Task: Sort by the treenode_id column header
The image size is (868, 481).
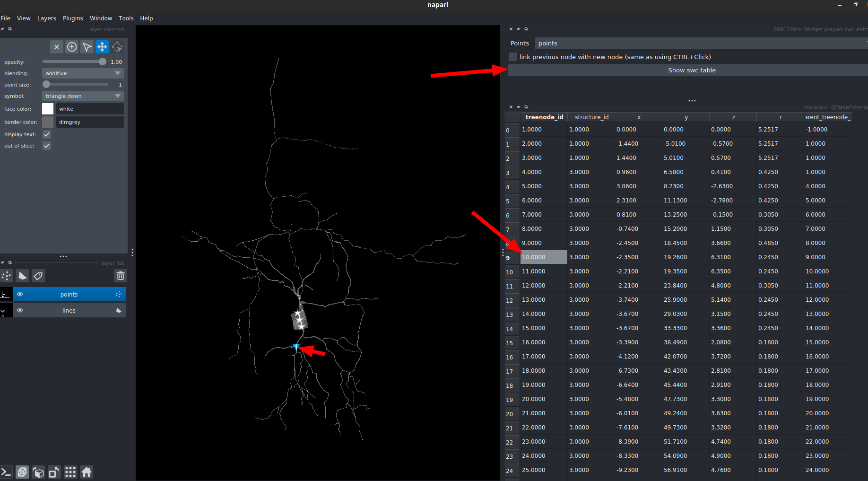Action: pos(544,117)
